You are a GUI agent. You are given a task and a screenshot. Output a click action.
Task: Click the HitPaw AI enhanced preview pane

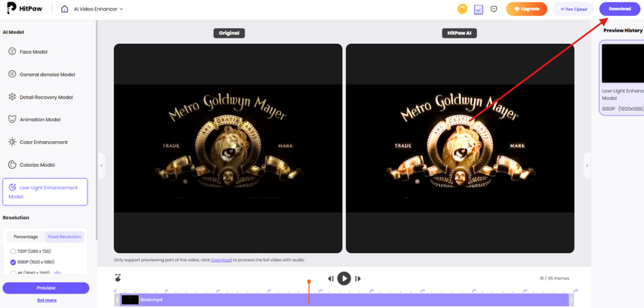tap(460, 148)
